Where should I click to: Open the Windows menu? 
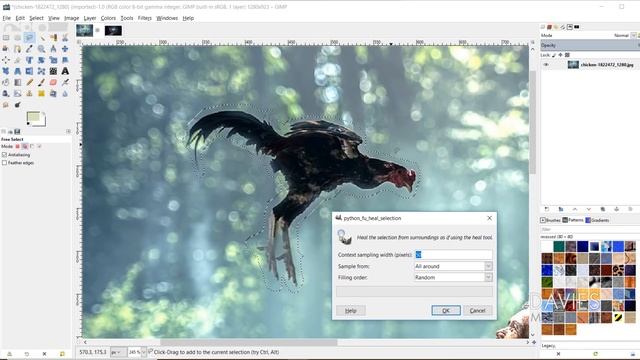click(167, 18)
